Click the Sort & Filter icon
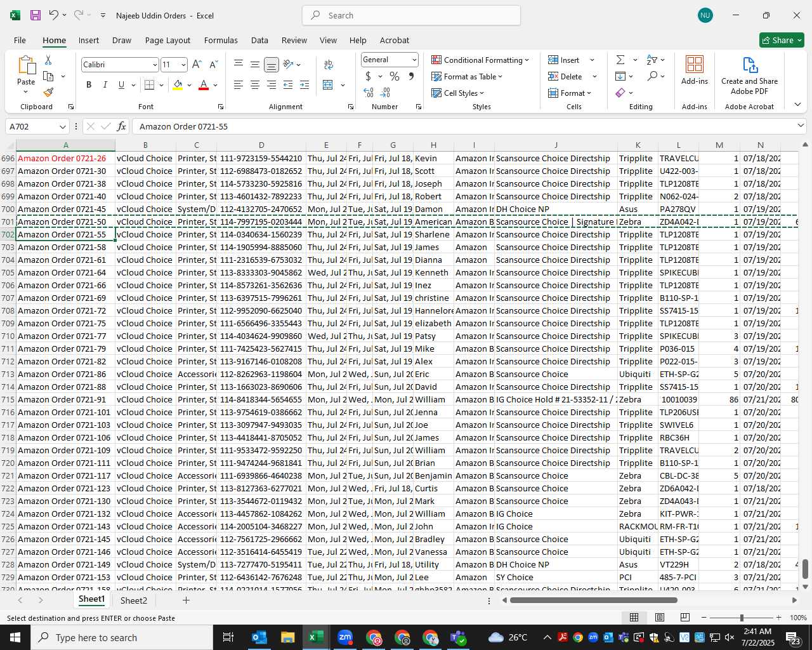This screenshot has width=812, height=650. (652, 60)
